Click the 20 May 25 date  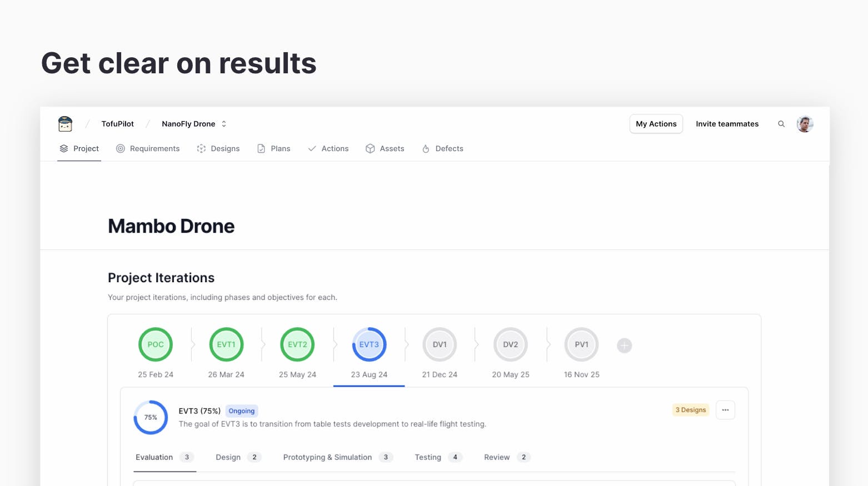click(511, 374)
